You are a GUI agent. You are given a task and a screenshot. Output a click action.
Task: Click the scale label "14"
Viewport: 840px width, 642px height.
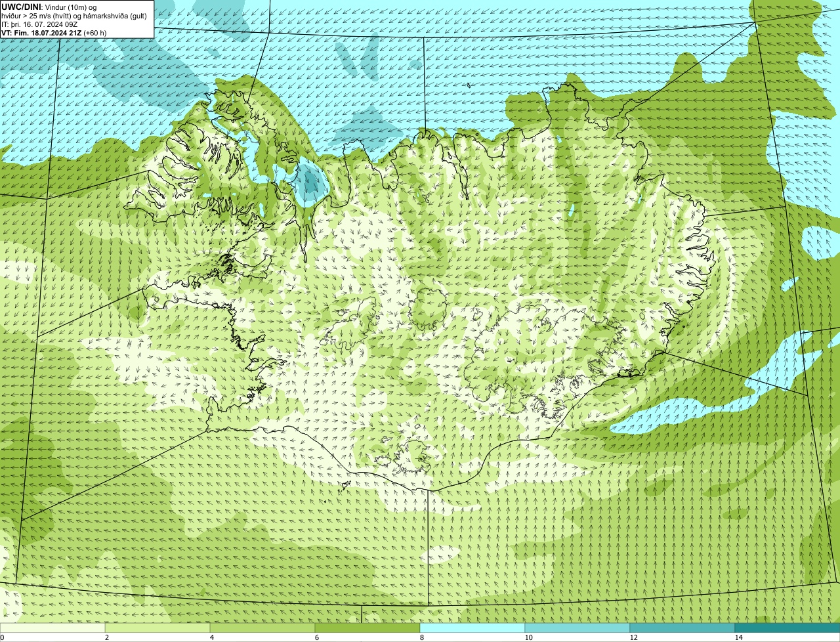coord(738,637)
